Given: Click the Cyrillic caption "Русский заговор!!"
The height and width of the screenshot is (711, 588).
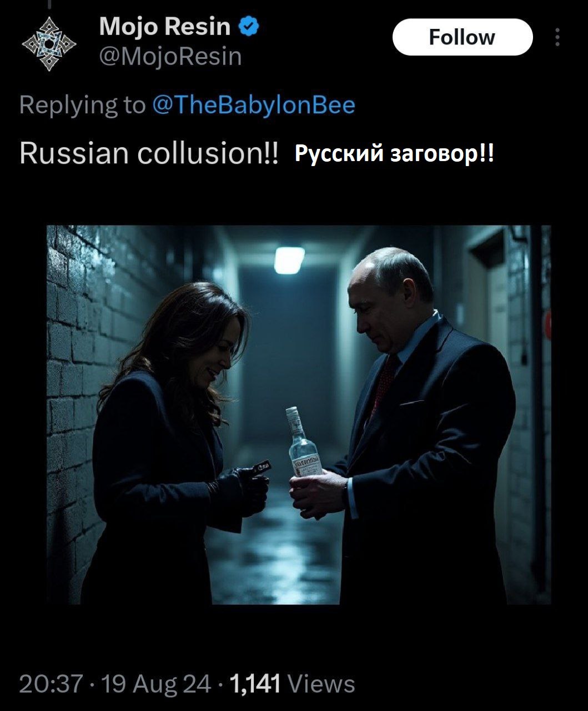Looking at the screenshot, I should click(x=394, y=153).
